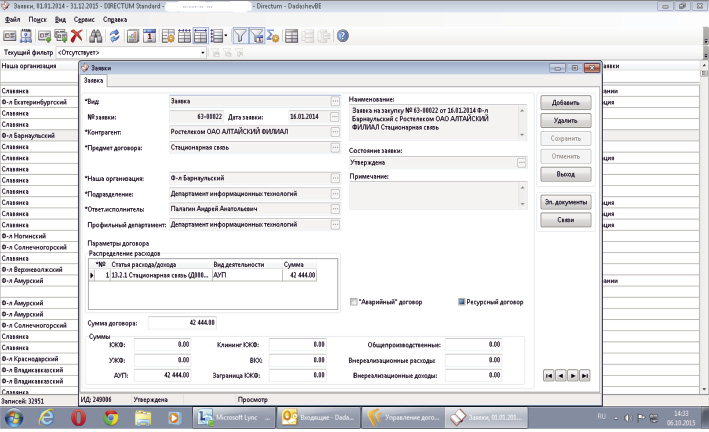
Task: Toggle the Ресурсный договор checkbox
Action: [461, 302]
